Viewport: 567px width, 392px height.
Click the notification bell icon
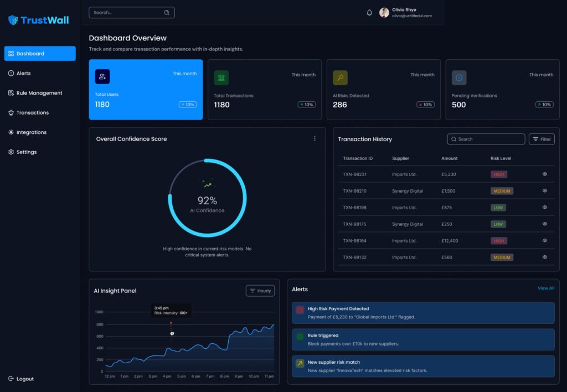click(x=369, y=13)
